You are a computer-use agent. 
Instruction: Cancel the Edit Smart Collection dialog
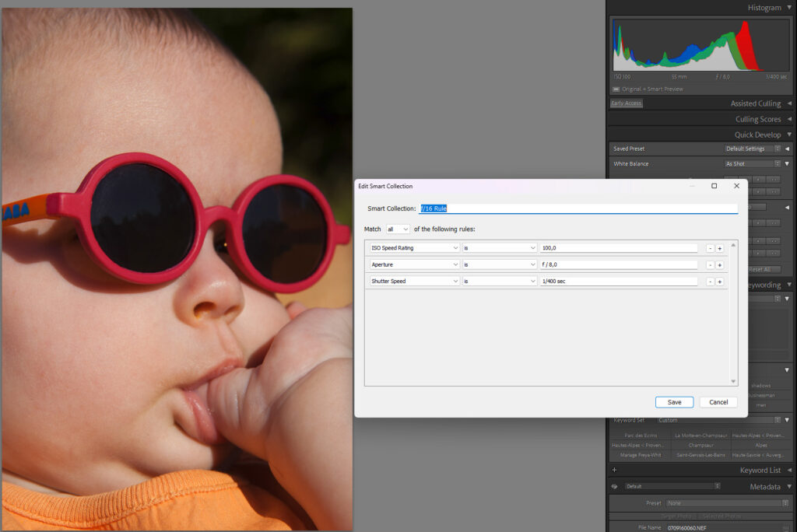tap(718, 402)
